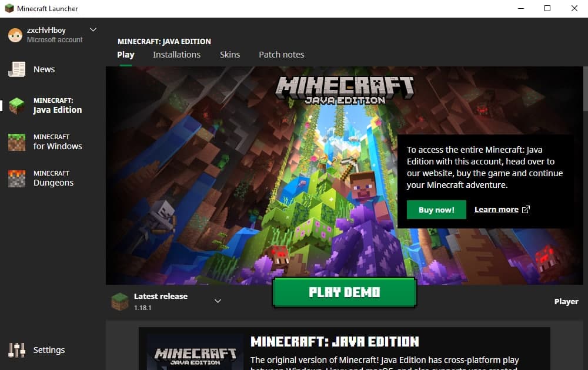This screenshot has height=370, width=588.
Task: Switch to the Play tab
Action: click(126, 55)
